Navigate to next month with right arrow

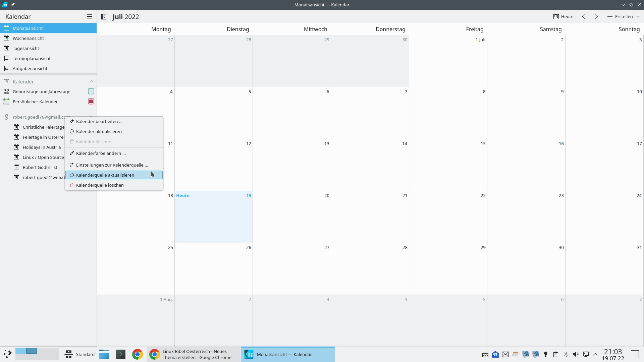(596, 16)
